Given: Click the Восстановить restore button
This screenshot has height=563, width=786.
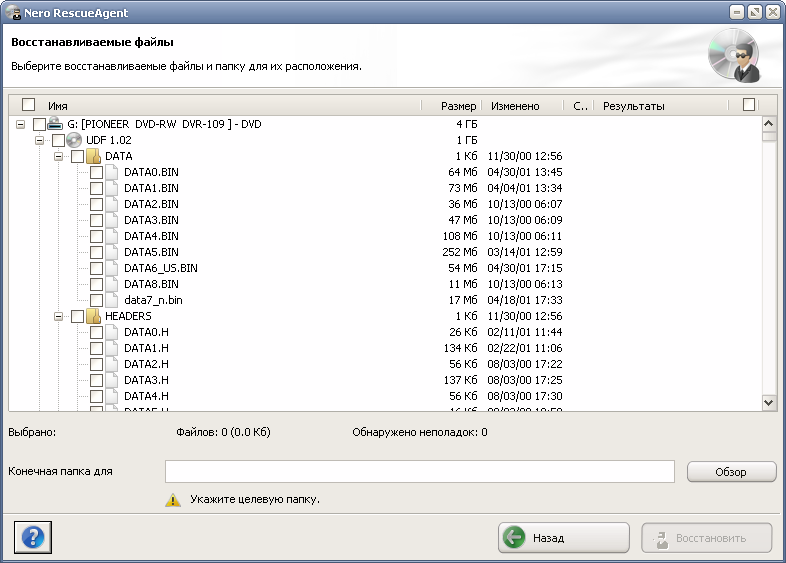Looking at the screenshot, I should [x=707, y=538].
